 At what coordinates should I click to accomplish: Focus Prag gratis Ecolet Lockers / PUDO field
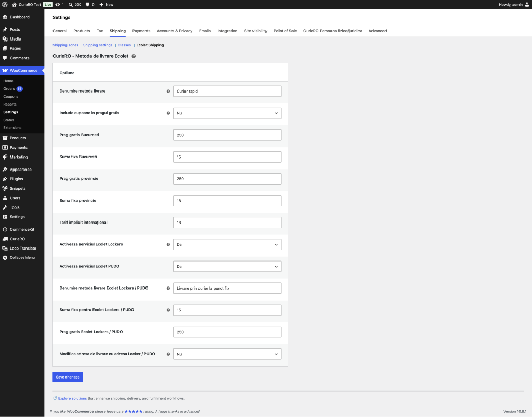pyautogui.click(x=227, y=332)
